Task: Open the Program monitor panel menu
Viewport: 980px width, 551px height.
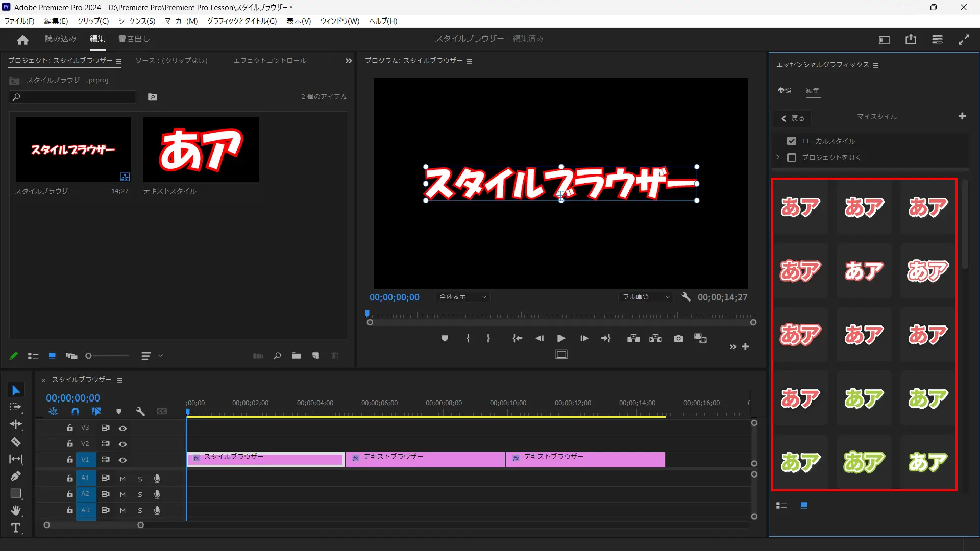Action: click(469, 61)
